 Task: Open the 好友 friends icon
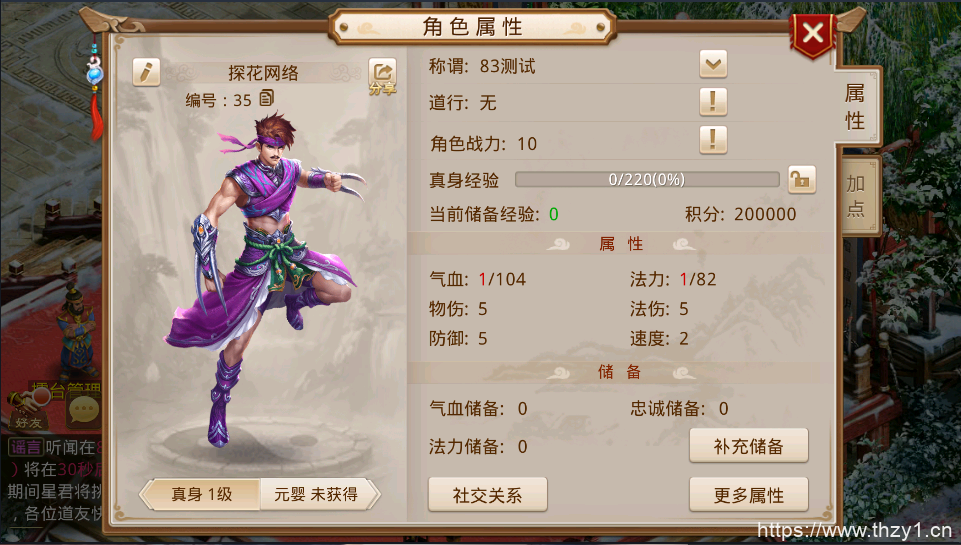tap(27, 409)
